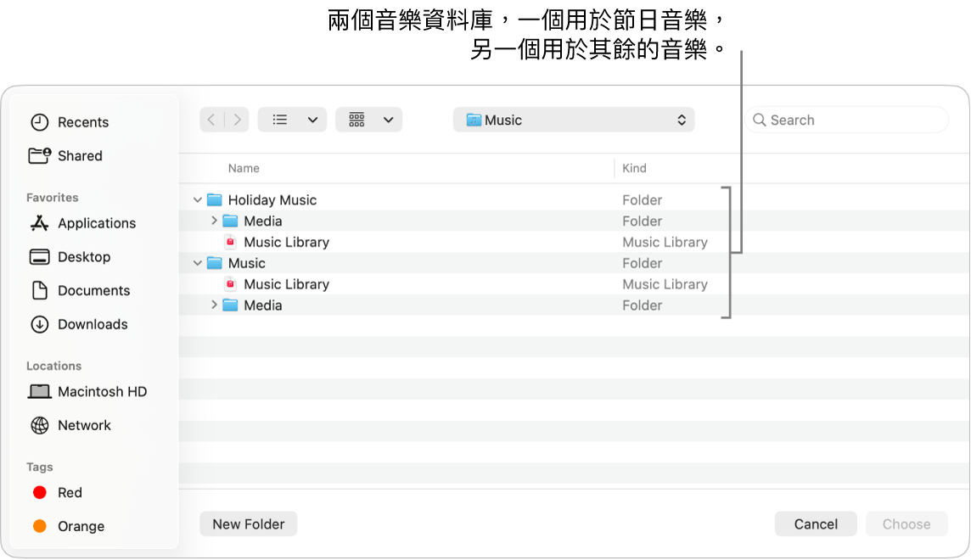The image size is (971, 560).
Task: Click the Music folder's folder icon
Action: click(x=214, y=263)
